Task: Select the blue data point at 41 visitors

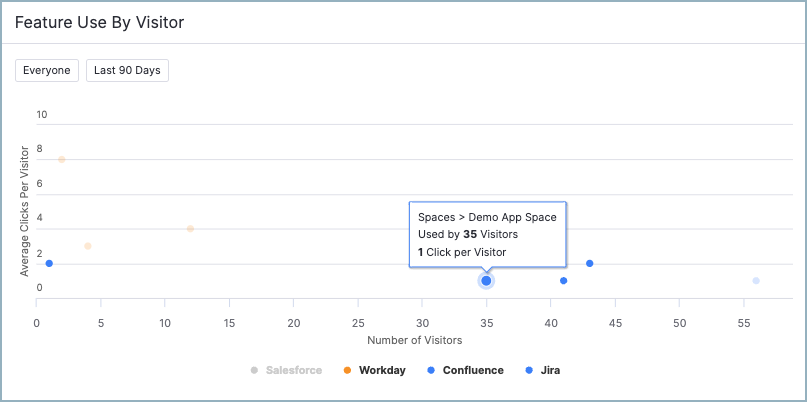Action: (x=564, y=281)
